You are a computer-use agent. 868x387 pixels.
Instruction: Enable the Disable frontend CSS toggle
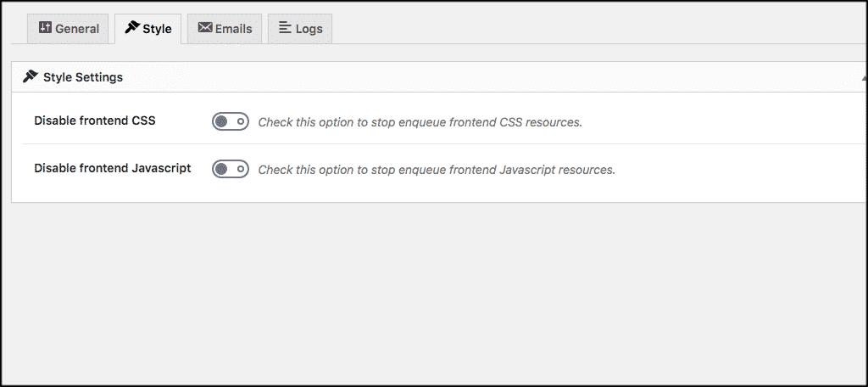230,122
